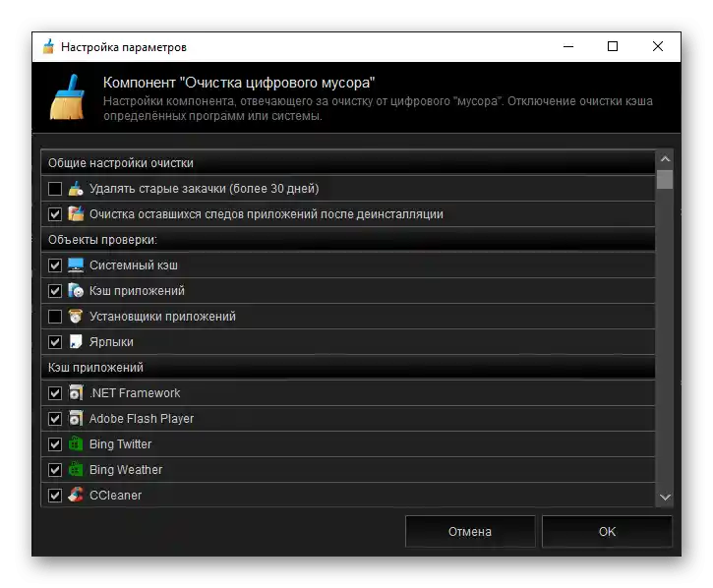Enable deleting old downloads over 30 days
This screenshot has width=713, height=588.
55,188
